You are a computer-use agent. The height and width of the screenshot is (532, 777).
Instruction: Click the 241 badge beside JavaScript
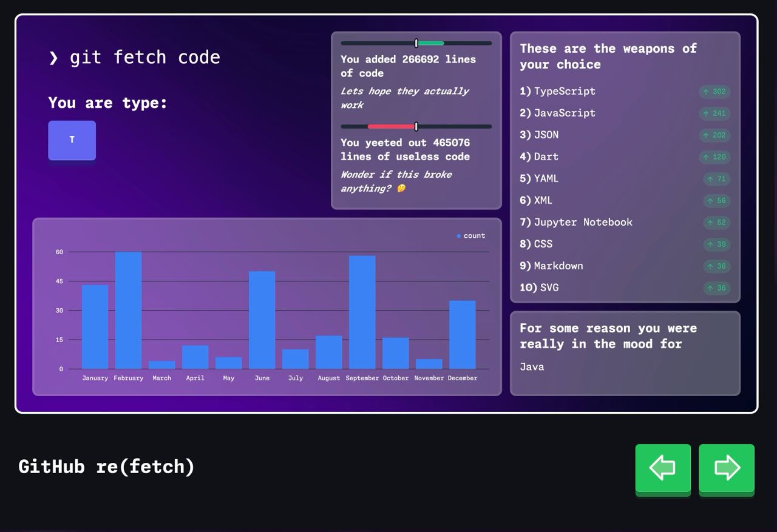714,113
